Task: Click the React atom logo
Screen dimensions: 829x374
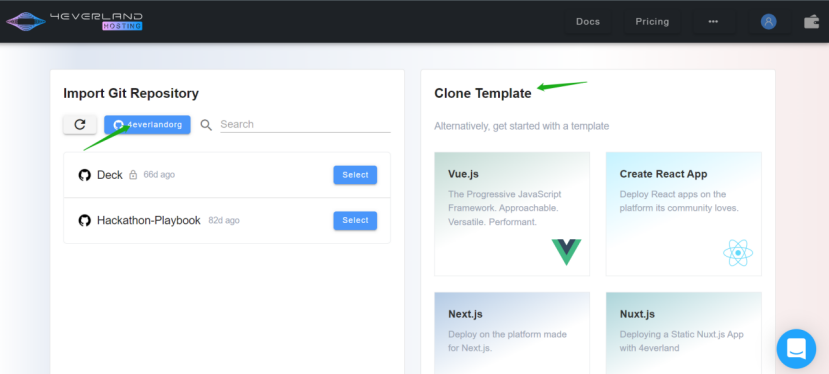Action: pos(738,253)
